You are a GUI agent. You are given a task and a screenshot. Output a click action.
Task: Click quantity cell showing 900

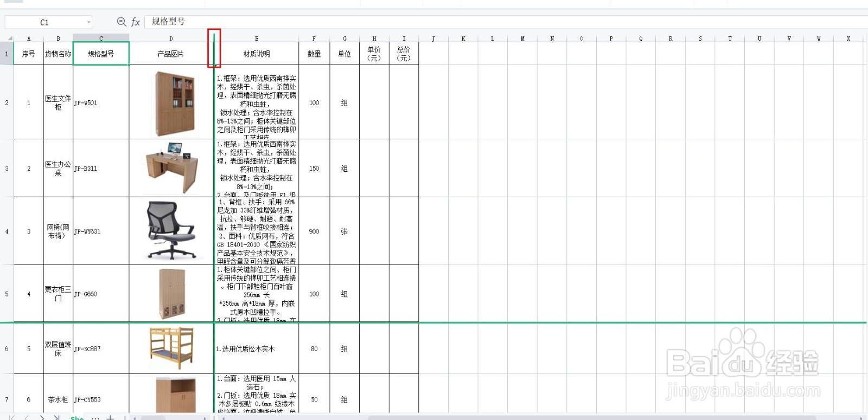[314, 231]
